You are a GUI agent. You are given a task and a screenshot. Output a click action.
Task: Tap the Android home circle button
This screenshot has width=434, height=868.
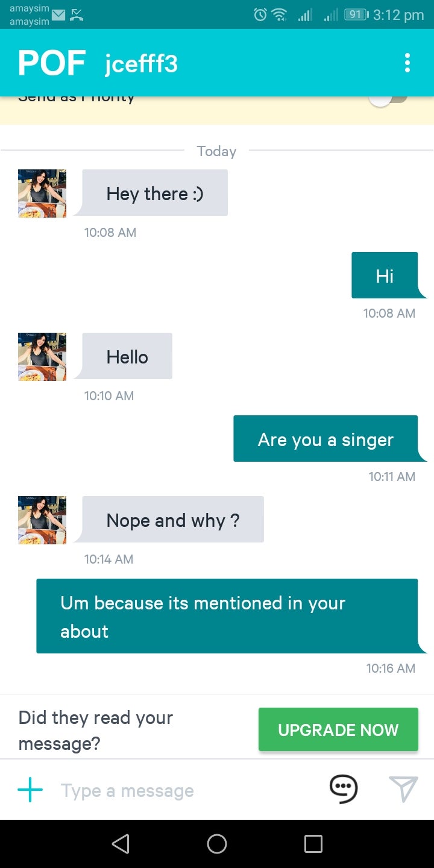click(217, 844)
